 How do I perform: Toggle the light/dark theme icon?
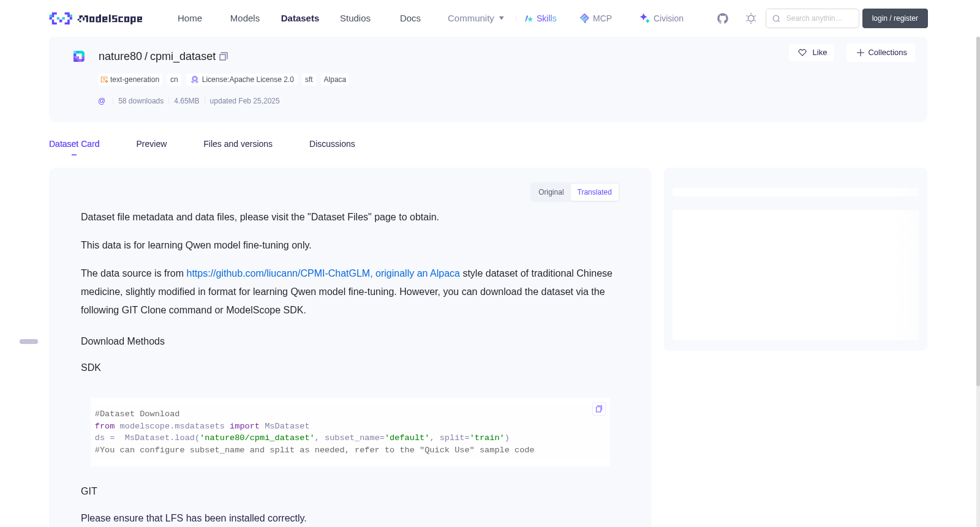[751, 18]
